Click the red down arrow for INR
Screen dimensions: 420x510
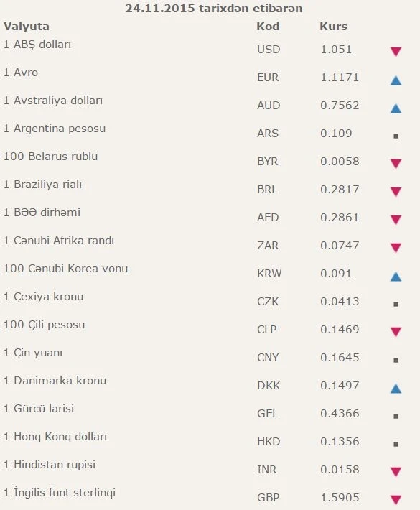click(396, 472)
